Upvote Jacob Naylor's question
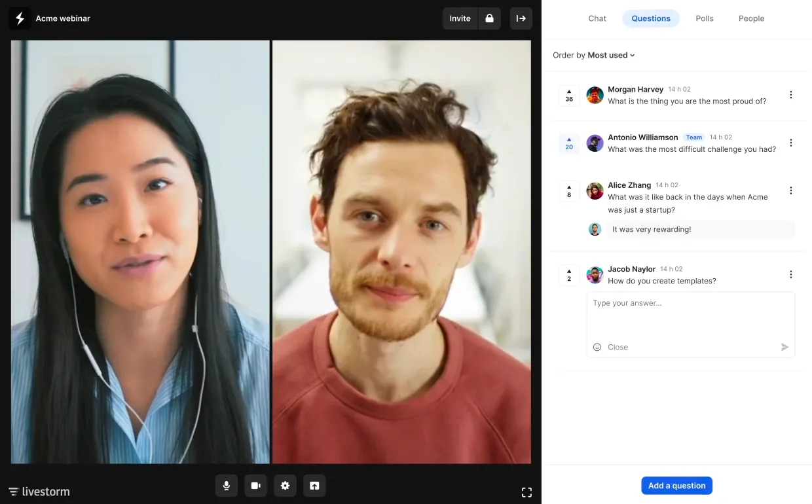This screenshot has width=812, height=504. point(569,275)
